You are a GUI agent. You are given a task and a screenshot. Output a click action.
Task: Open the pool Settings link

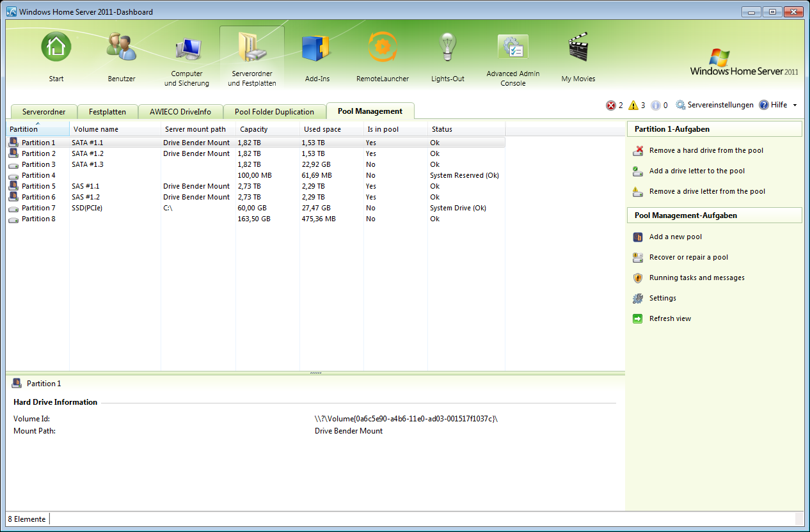coord(663,299)
